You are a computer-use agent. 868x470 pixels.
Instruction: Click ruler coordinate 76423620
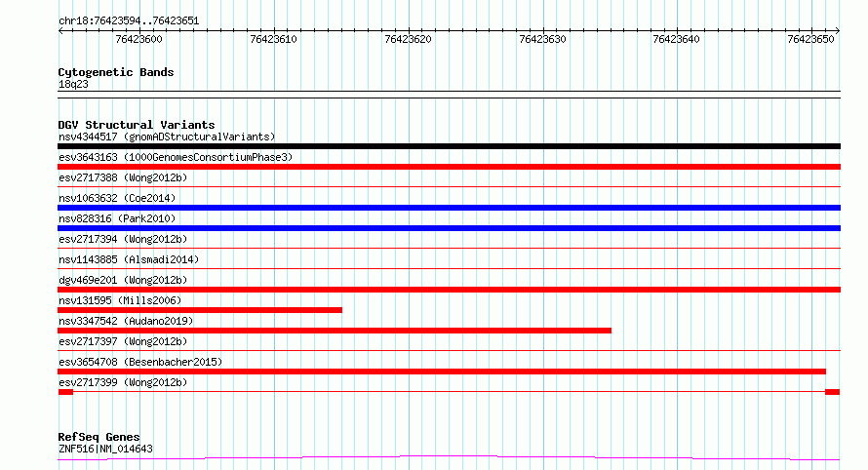tap(408, 39)
